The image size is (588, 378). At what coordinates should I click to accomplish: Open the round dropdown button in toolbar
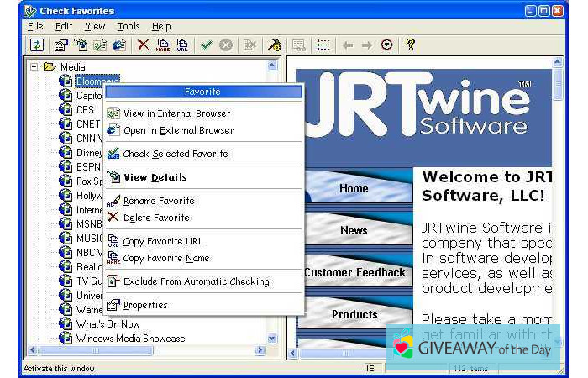click(386, 45)
